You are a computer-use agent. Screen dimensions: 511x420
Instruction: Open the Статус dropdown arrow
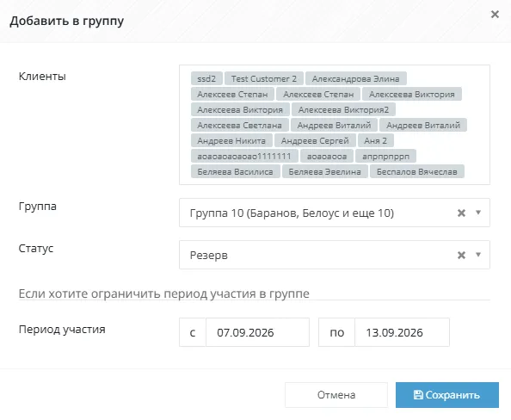click(x=478, y=255)
